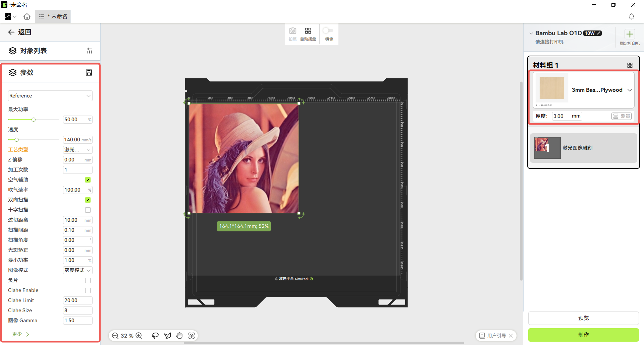Click the green 制作 button
Image resolution: width=644 pixels, height=345 pixels.
click(x=584, y=335)
